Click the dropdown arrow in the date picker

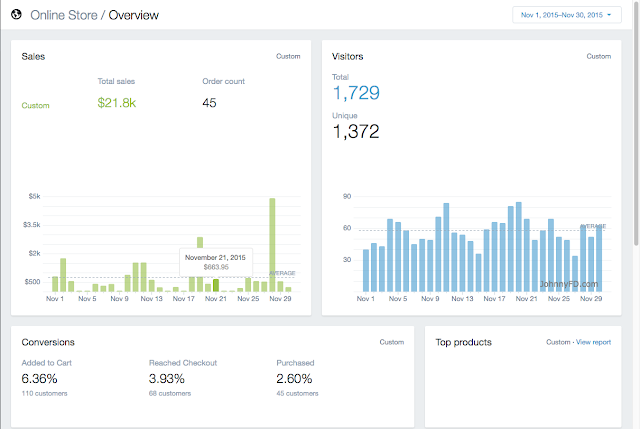click(x=609, y=15)
